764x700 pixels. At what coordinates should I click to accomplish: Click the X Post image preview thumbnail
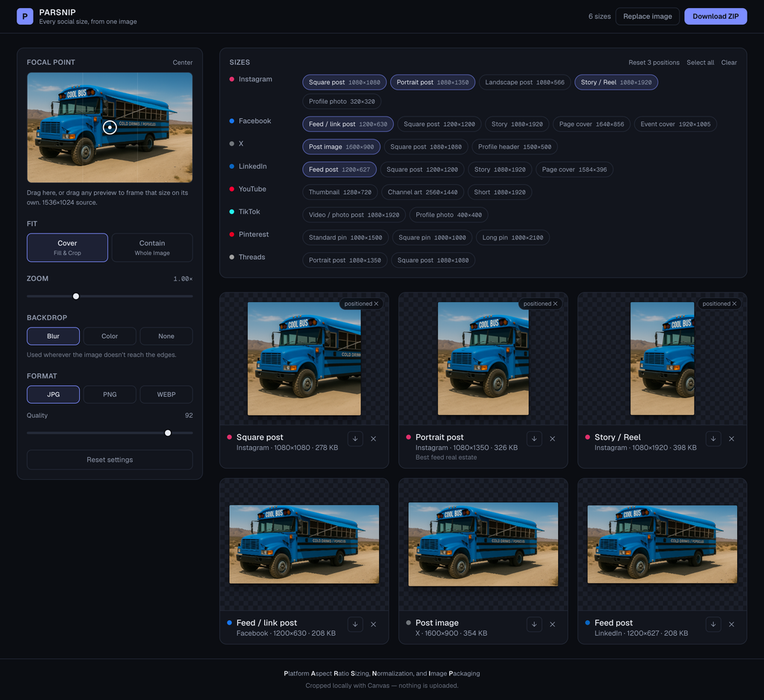(x=483, y=545)
